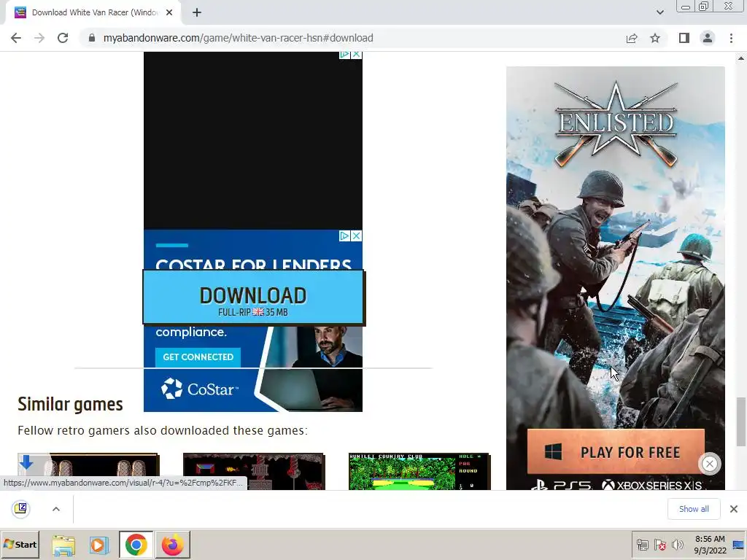This screenshot has width=747, height=560.
Task: Reload the current page
Action: tap(63, 38)
